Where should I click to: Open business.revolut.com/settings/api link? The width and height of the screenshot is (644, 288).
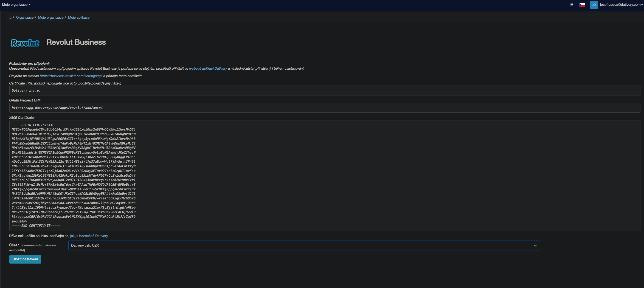pyautogui.click(x=71, y=76)
